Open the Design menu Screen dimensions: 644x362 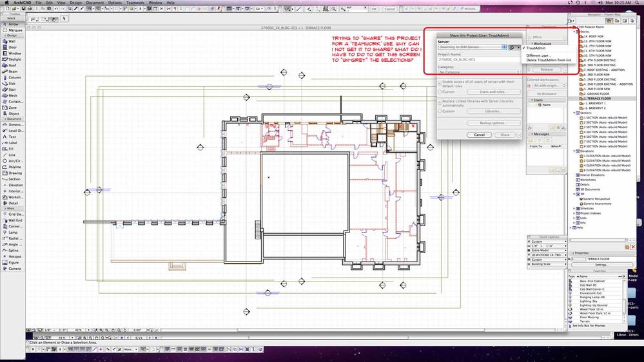tap(75, 3)
